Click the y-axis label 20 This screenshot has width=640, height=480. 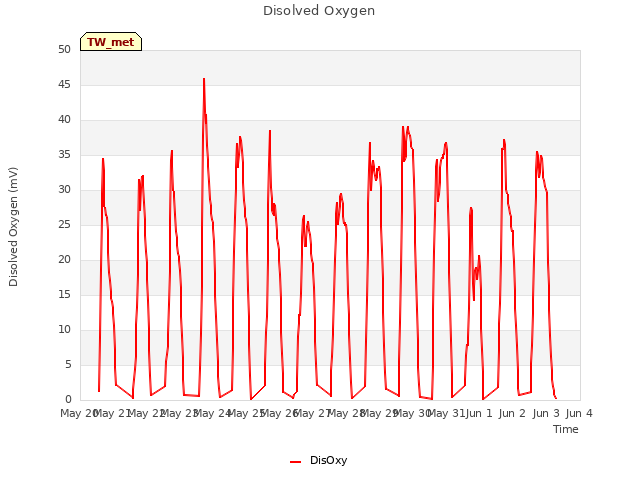pos(64,260)
